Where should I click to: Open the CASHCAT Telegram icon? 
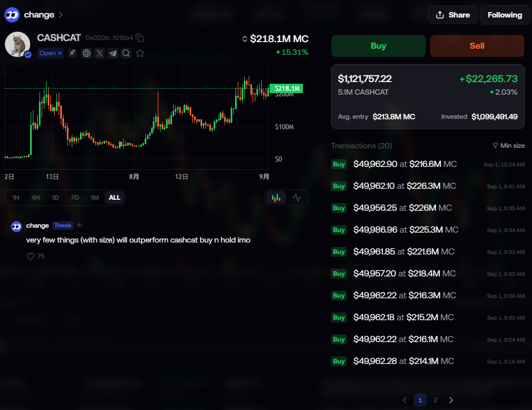[x=113, y=53]
